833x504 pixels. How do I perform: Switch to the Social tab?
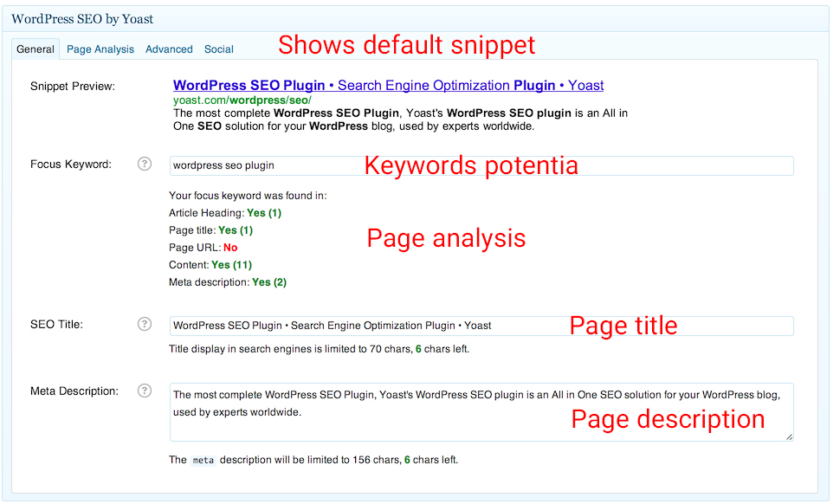219,49
